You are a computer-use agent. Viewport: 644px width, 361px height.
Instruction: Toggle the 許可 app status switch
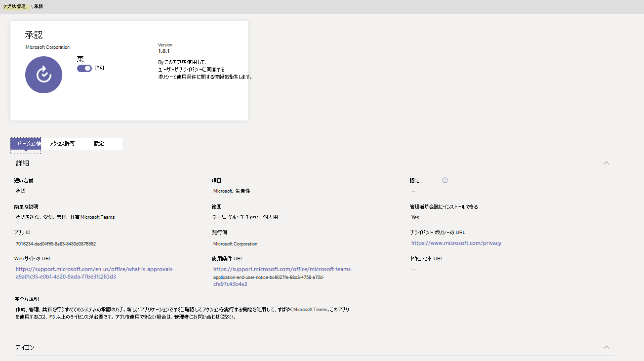coord(84,68)
